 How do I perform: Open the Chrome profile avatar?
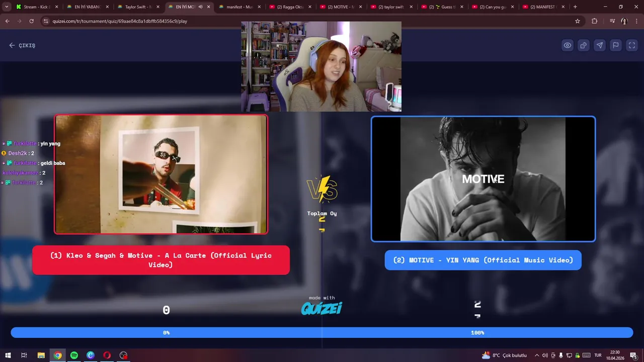pos(624,21)
